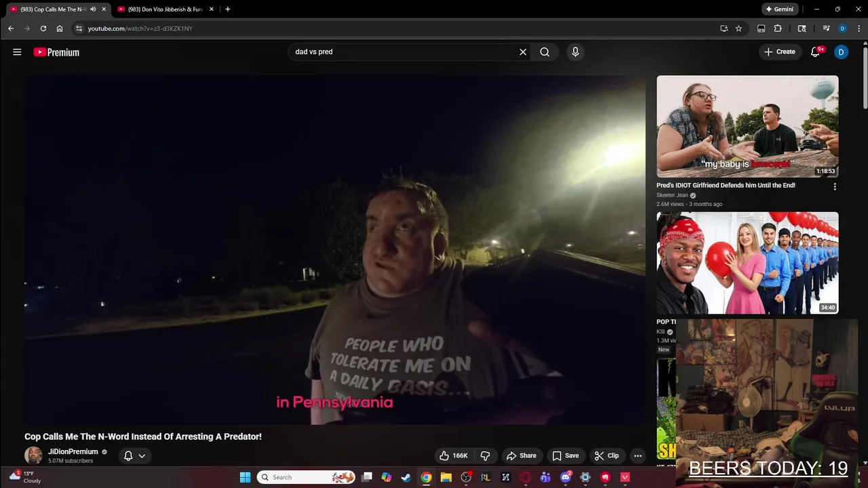Click the install app icon in the address bar
The width and height of the screenshot is (868, 488).
point(724,28)
